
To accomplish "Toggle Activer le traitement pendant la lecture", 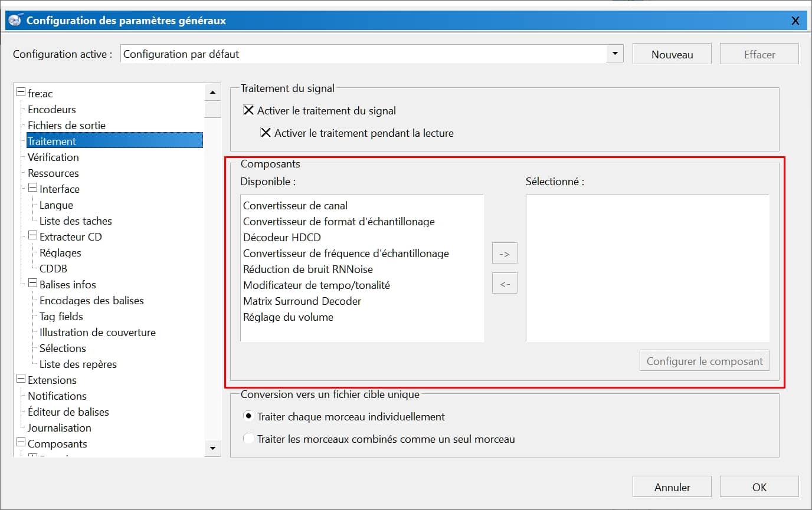I will pos(266,133).
